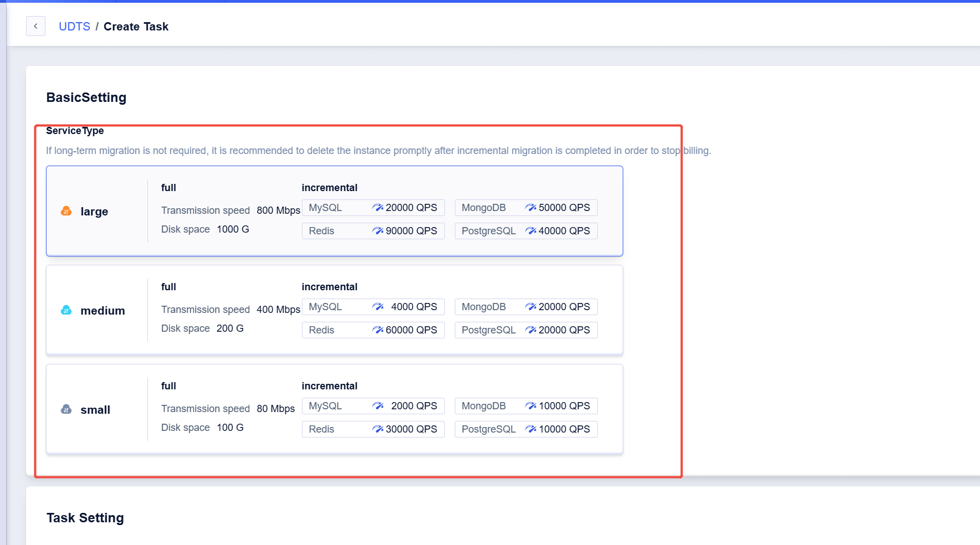Click the MySQL label in small card
Screen dimensions: 980x545
[x=325, y=406]
